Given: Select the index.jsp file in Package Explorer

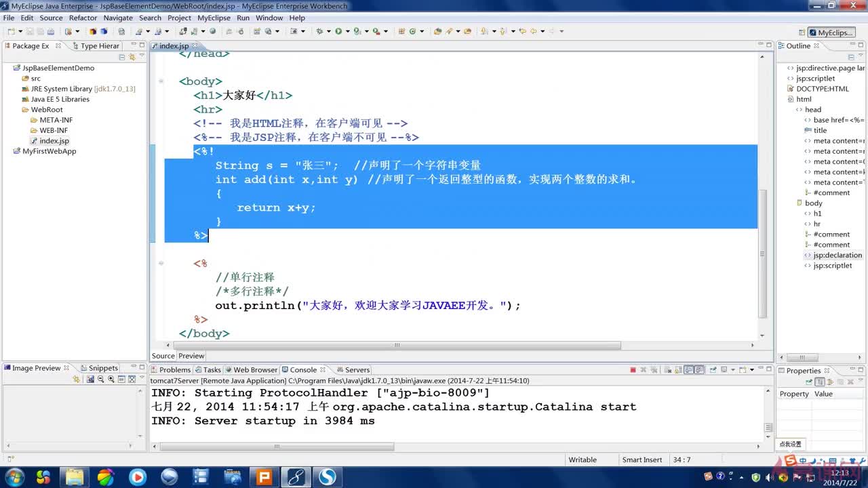Looking at the screenshot, I should click(x=49, y=141).
